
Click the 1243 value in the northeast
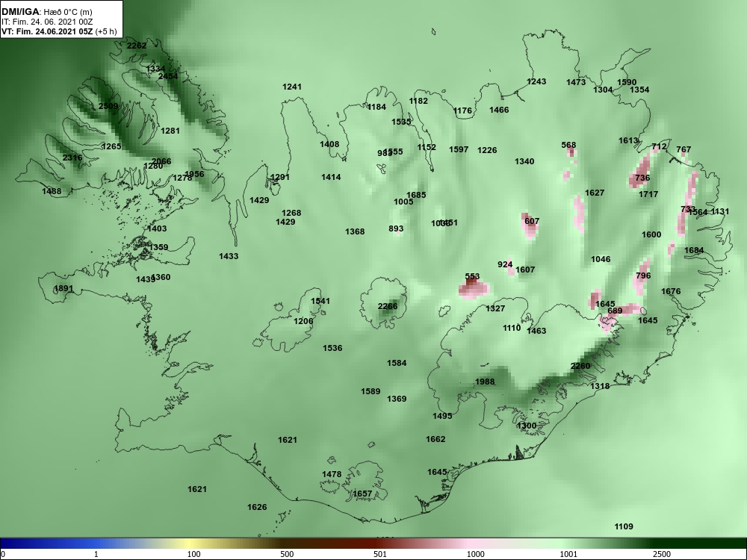click(x=536, y=82)
